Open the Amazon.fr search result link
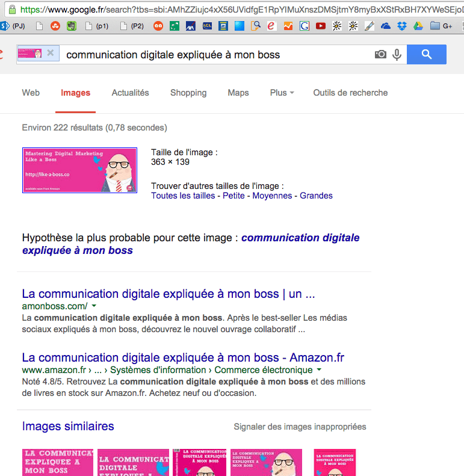The width and height of the screenshot is (464, 476). click(x=183, y=357)
